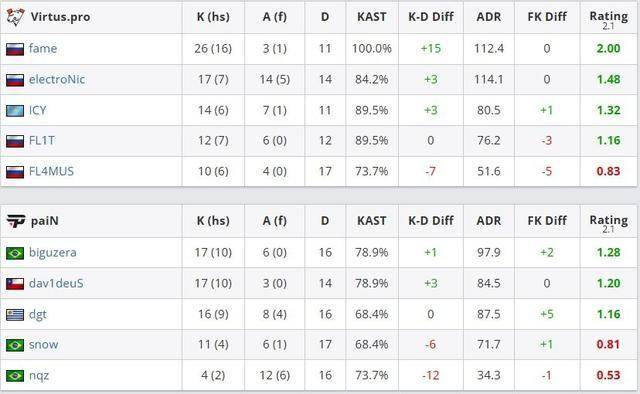
Task: Click the paiN team logo icon
Action: (16, 221)
